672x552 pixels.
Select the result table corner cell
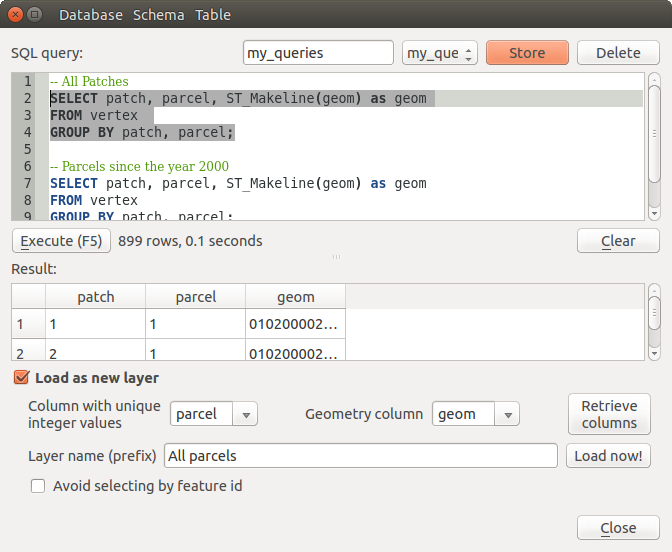pos(28,296)
